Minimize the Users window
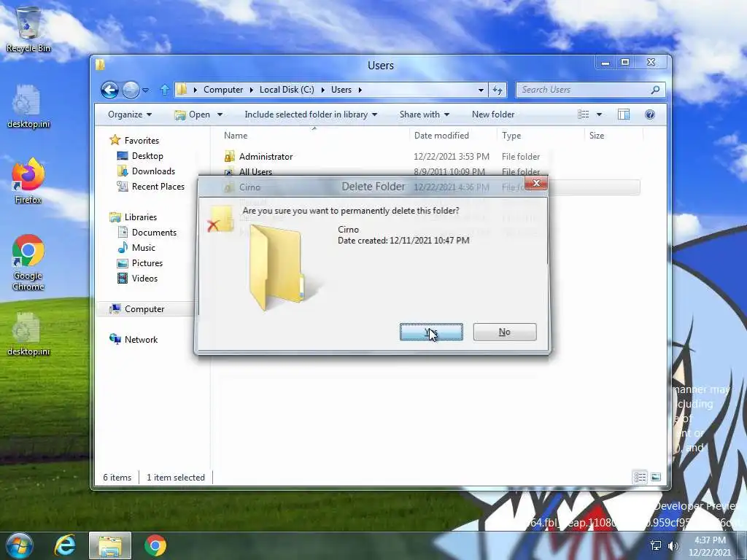The height and width of the screenshot is (560, 747). pyautogui.click(x=605, y=63)
